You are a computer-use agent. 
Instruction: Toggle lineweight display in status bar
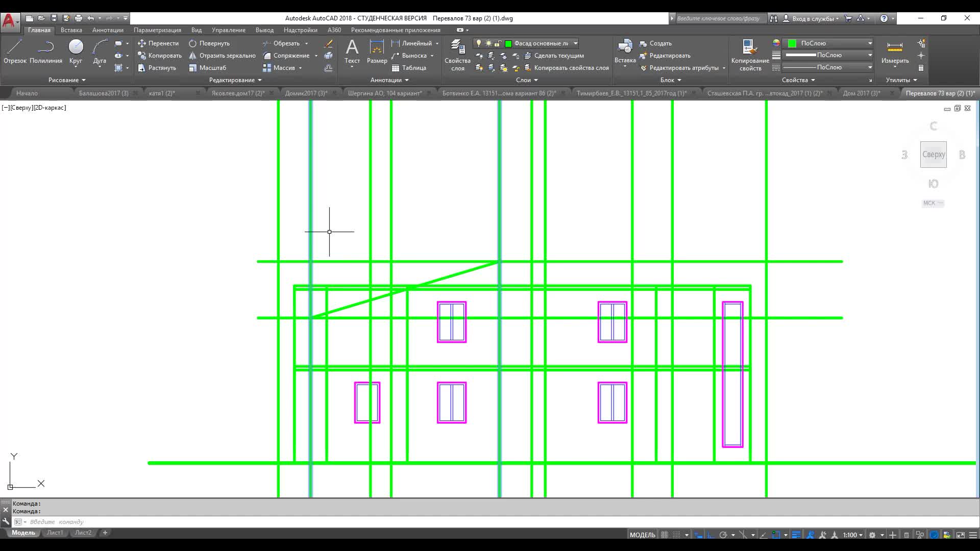point(796,535)
